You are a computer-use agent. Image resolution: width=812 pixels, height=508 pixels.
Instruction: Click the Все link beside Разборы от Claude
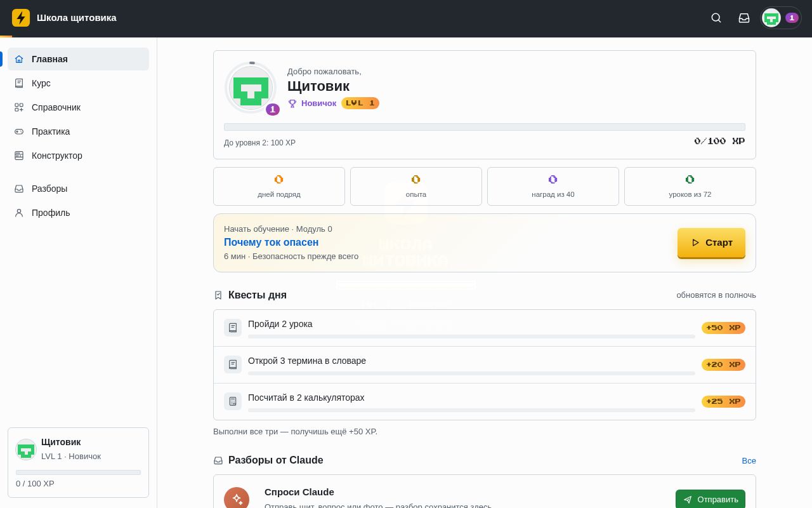[749, 460]
